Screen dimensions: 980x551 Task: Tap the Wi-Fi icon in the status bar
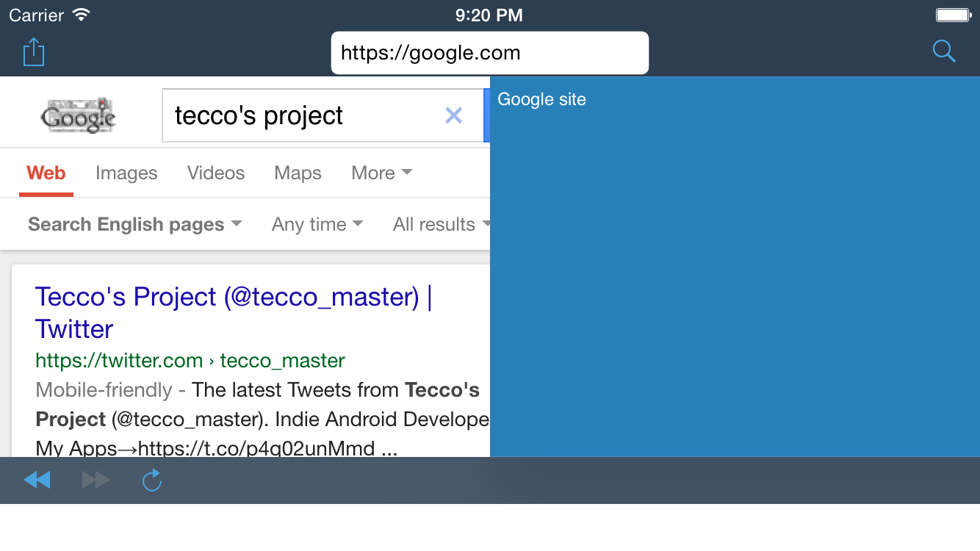click(82, 15)
